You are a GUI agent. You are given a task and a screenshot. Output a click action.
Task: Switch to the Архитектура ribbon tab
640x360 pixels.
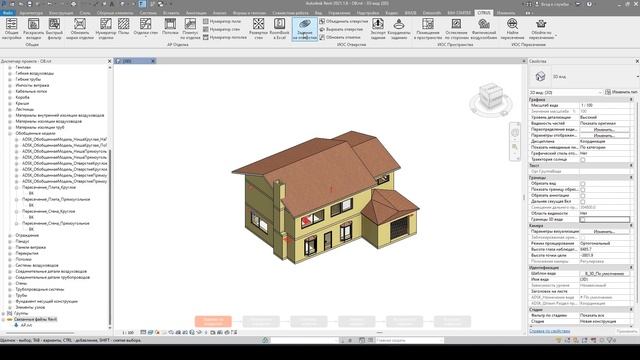tap(31, 13)
